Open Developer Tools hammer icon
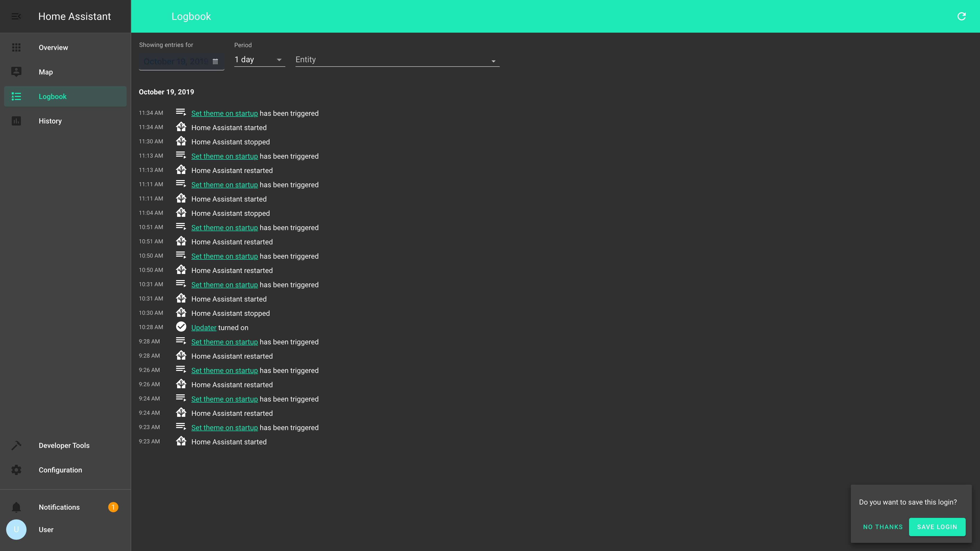This screenshot has height=551, width=980. coord(16,445)
